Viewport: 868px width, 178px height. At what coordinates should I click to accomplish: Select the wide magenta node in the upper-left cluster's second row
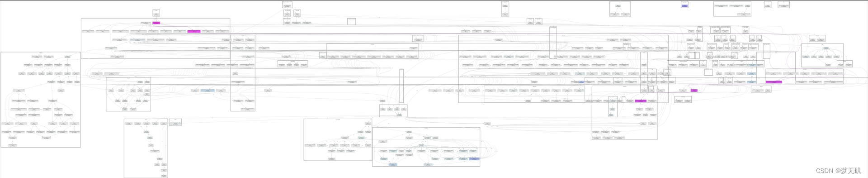(194, 31)
